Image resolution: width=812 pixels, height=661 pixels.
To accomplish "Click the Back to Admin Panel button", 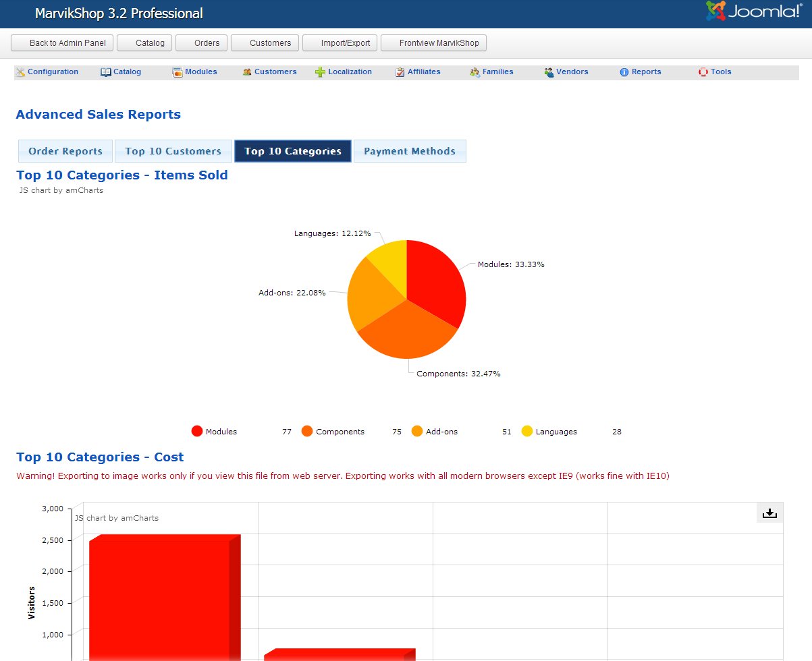I will click(63, 43).
